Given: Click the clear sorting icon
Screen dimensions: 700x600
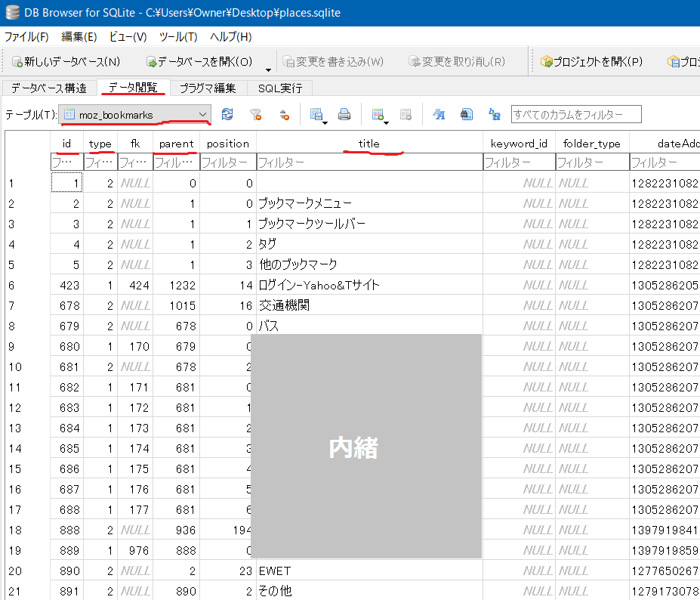Looking at the screenshot, I should point(285,114).
